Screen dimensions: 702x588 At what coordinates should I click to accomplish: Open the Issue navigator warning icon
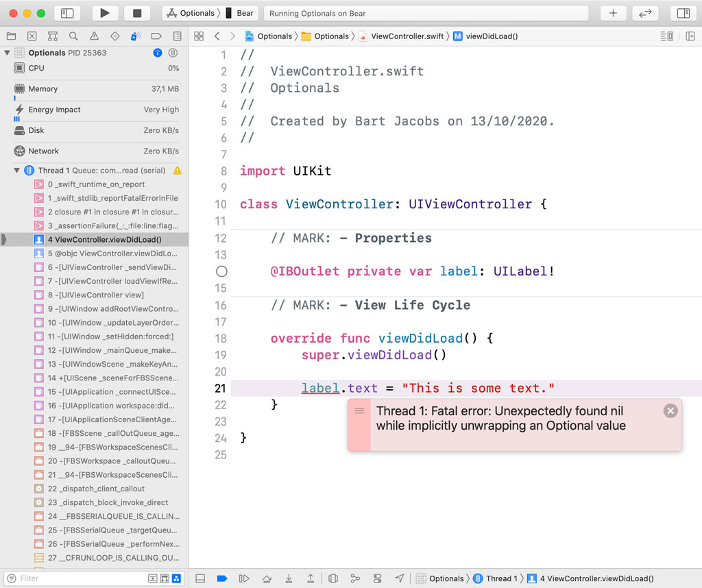click(x=94, y=36)
